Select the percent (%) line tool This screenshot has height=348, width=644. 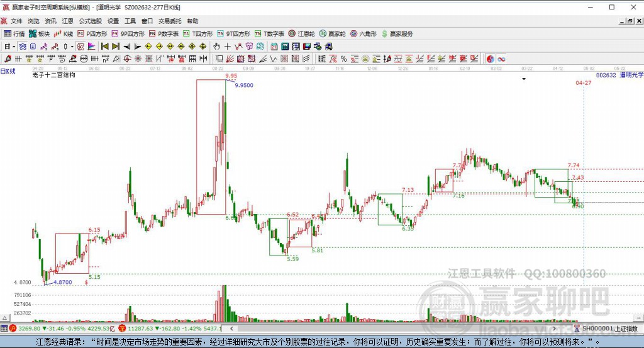(x=343, y=59)
